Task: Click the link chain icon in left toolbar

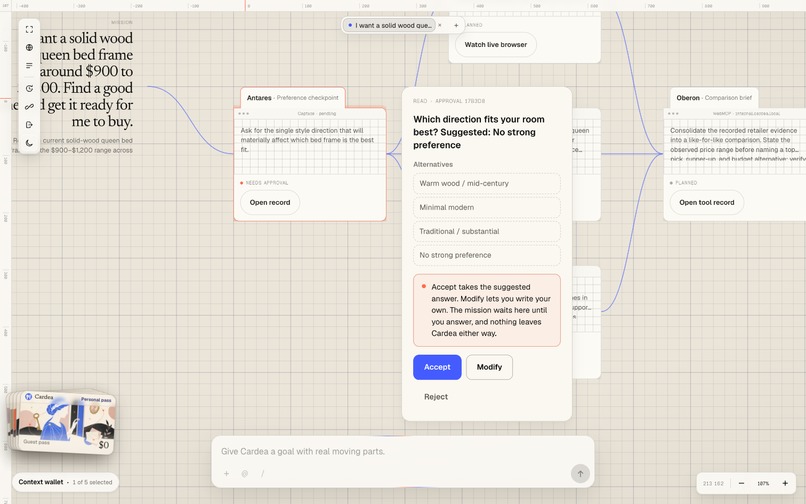Action: (x=29, y=106)
